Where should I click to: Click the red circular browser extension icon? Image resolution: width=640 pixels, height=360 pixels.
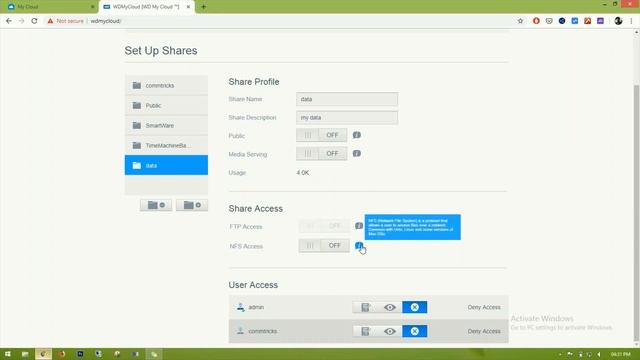point(536,21)
